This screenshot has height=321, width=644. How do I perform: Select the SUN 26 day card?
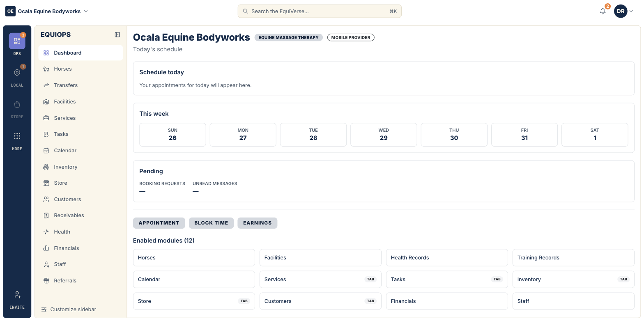[x=172, y=135]
